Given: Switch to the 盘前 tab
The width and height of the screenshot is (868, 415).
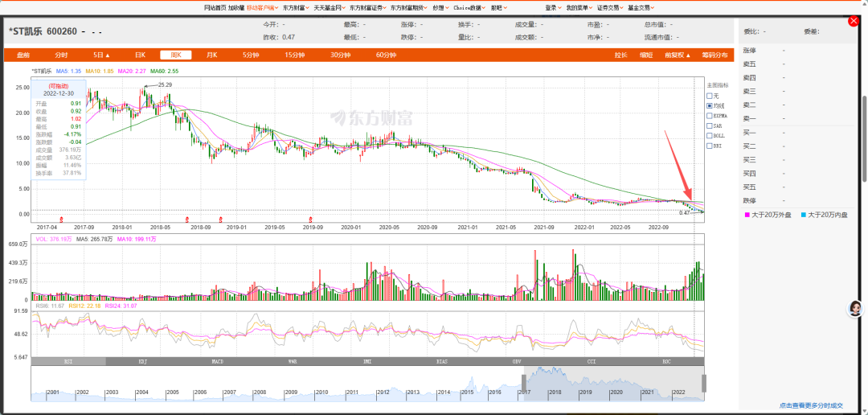Looking at the screenshot, I should 23,55.
